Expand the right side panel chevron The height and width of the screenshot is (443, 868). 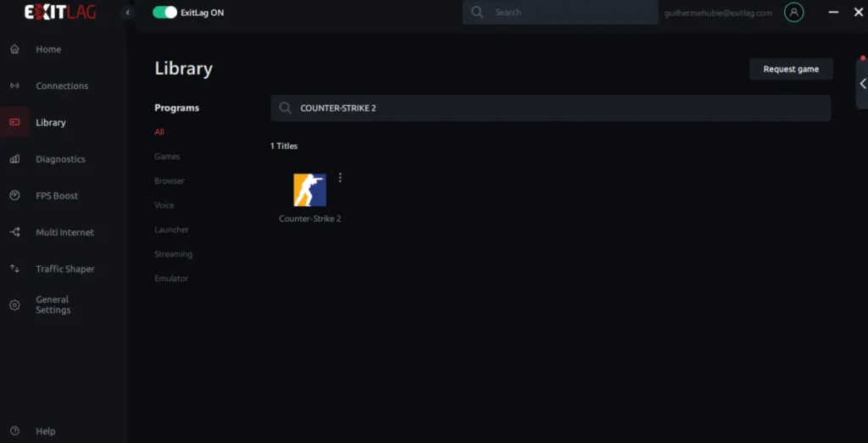[862, 84]
